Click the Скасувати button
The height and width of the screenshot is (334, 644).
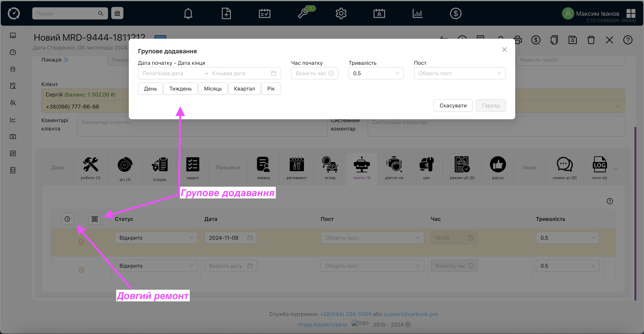[x=453, y=105]
